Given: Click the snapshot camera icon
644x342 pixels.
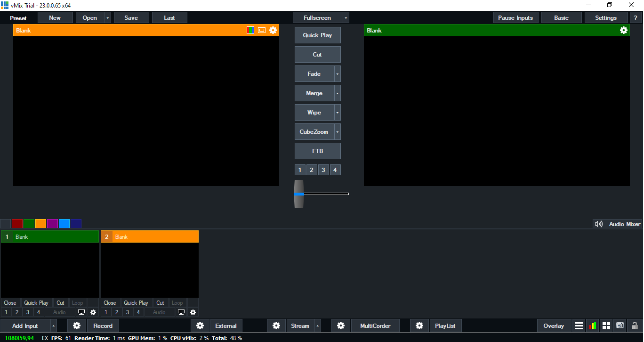Looking at the screenshot, I should [620, 326].
